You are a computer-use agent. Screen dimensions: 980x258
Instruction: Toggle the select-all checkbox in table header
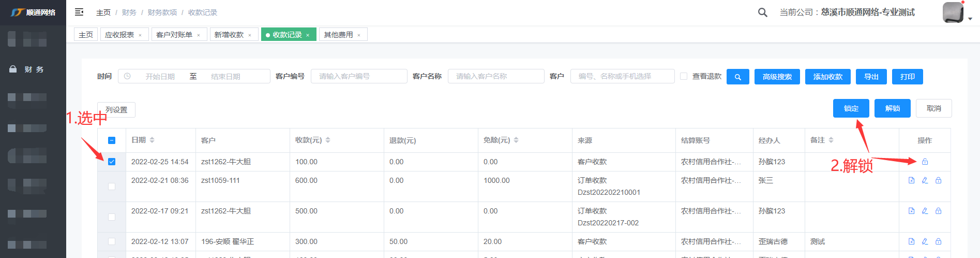click(x=112, y=140)
